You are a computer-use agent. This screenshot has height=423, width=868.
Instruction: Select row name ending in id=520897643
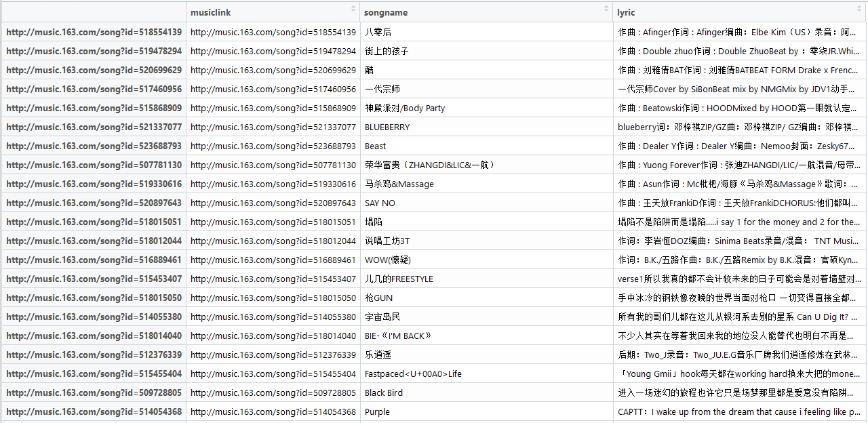pyautogui.click(x=94, y=203)
